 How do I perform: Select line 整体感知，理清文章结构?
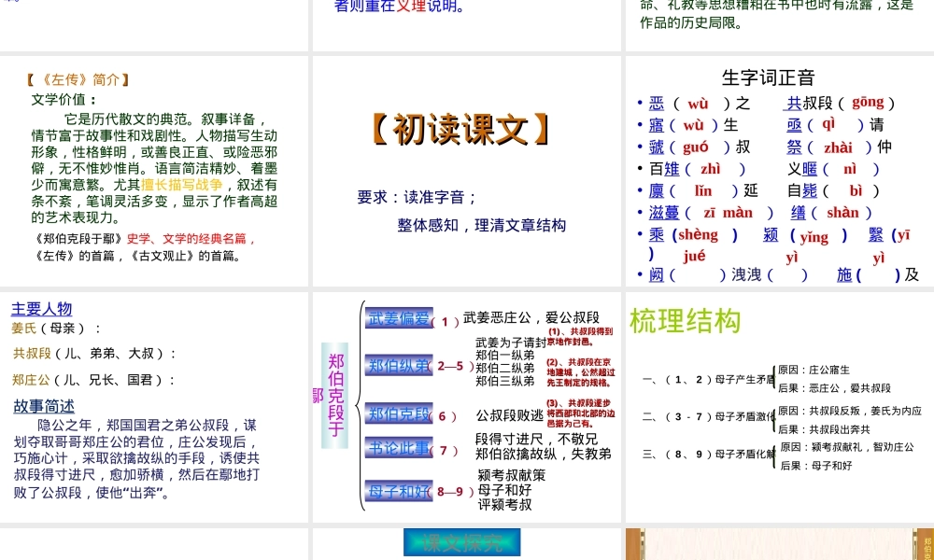click(481, 225)
